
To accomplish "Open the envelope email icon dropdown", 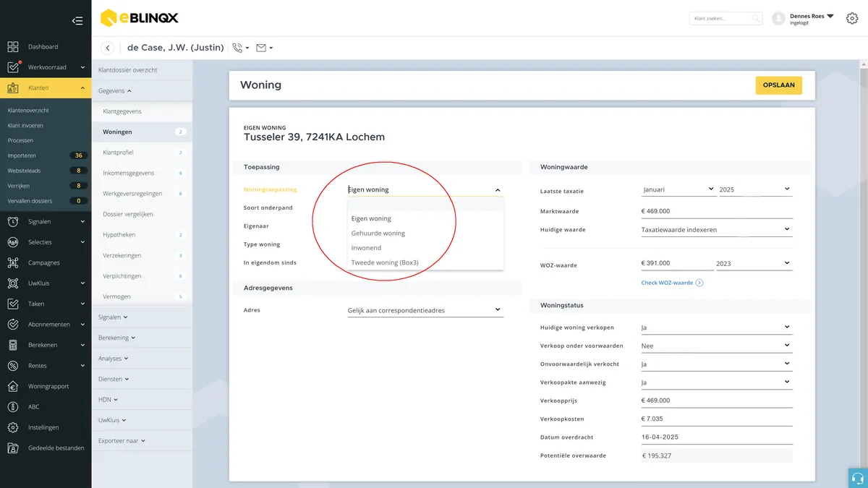I will click(265, 48).
